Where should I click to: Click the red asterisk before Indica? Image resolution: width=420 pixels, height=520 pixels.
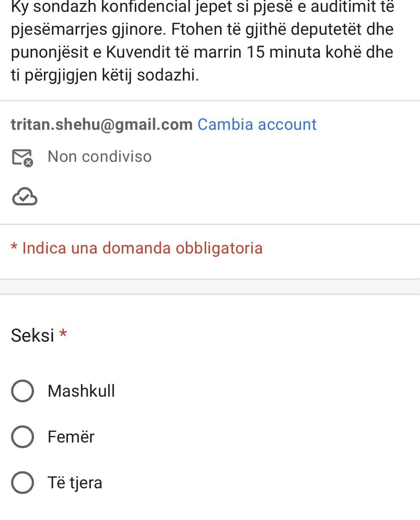(x=14, y=247)
